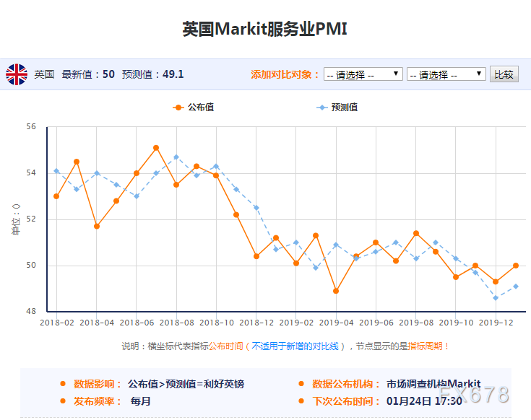Screen dimensions: 531x420
Task: Click the orange bullet beside 下次公布时间
Action: pyautogui.click(x=301, y=401)
